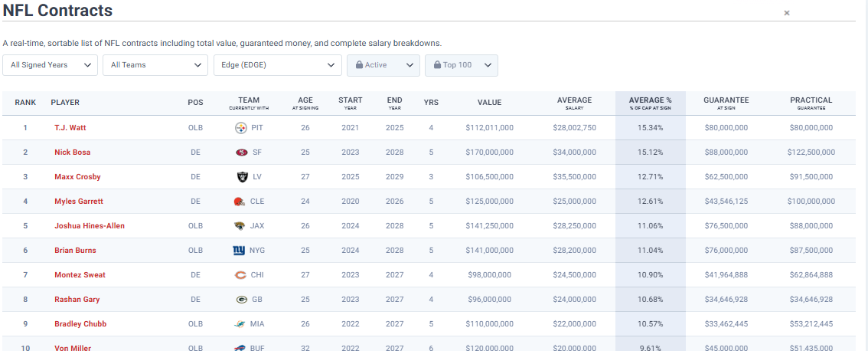The image size is (868, 351).
Task: Open Myles Garrett player link
Action: [79, 202]
